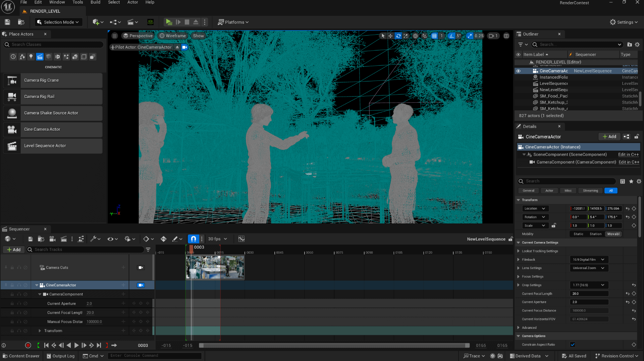Open the Content Drawer
644x361 pixels.
point(21,356)
